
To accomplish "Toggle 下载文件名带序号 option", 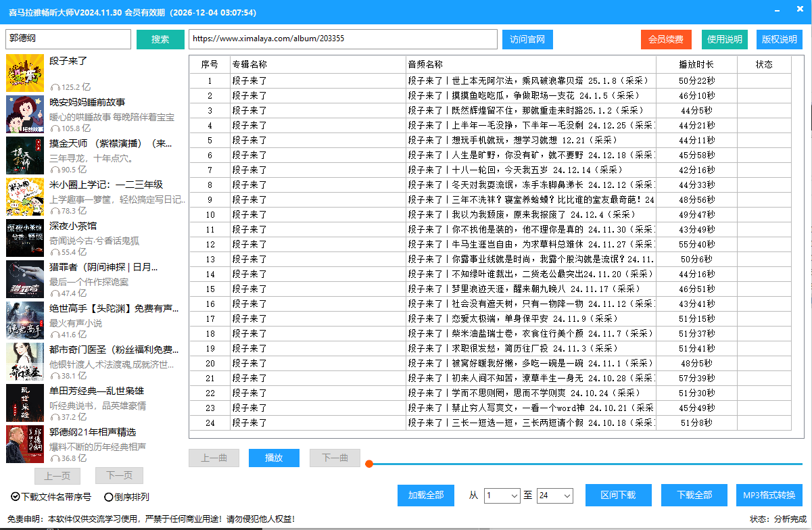I will tap(51, 497).
